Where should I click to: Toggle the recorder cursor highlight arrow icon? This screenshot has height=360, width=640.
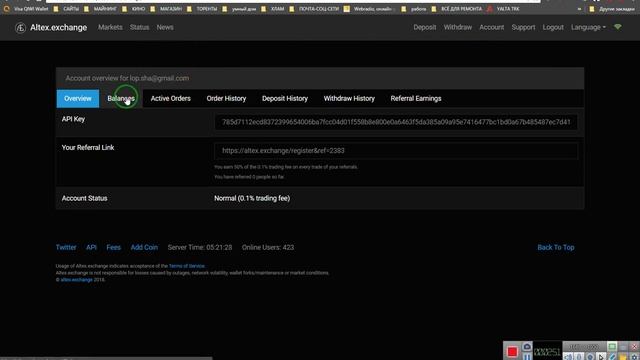point(601,357)
